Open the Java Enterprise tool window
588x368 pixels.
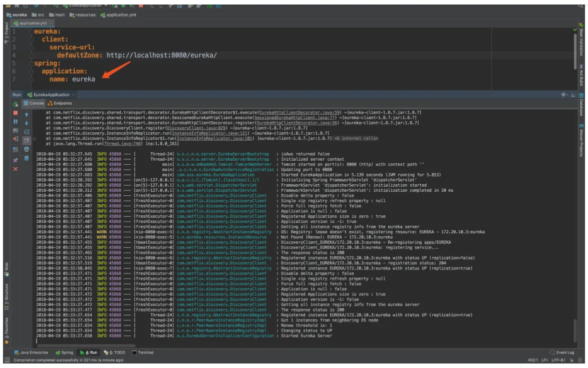(x=31, y=352)
